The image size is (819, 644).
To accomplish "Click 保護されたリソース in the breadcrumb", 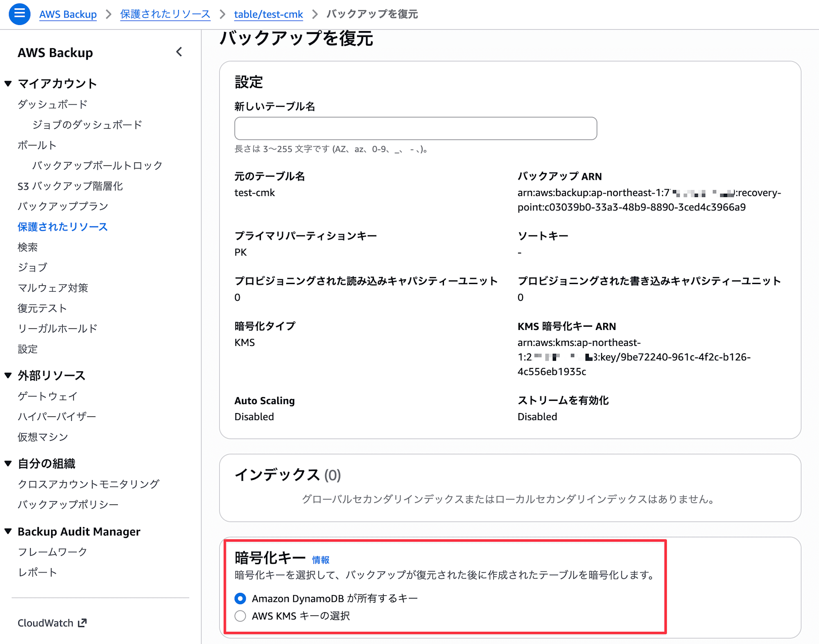I will point(165,14).
